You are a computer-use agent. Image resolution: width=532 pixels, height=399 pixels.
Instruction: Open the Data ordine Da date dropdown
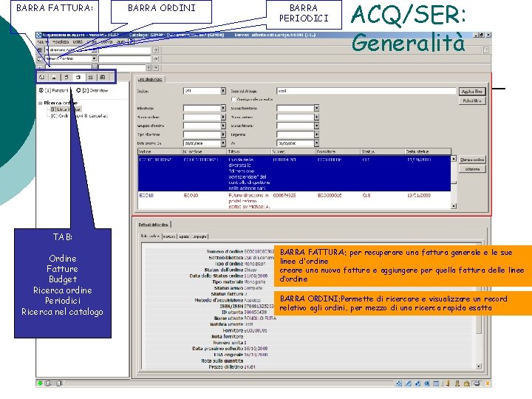click(223, 143)
